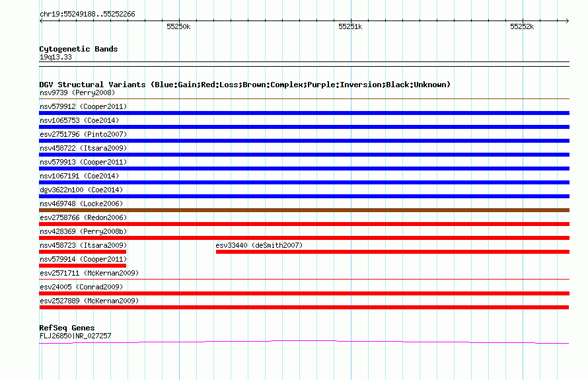Click the 55251k ruler tick label
Screen dimensions: 588x380
click(350, 26)
